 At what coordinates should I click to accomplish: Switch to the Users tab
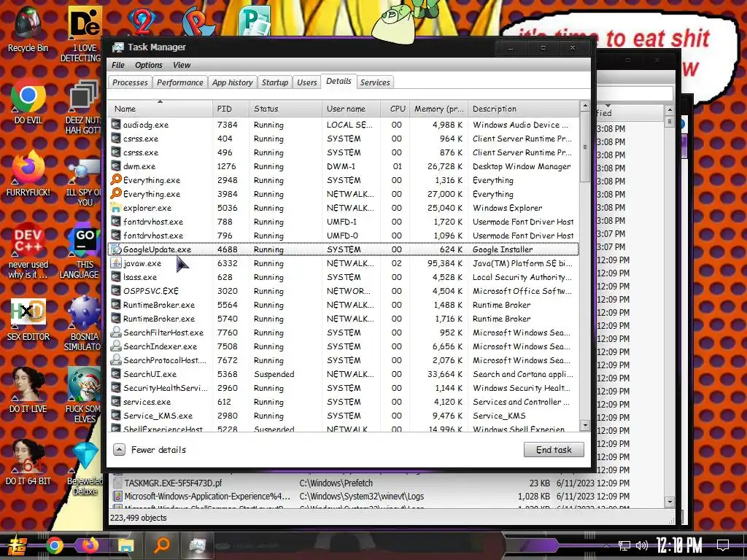307,82
